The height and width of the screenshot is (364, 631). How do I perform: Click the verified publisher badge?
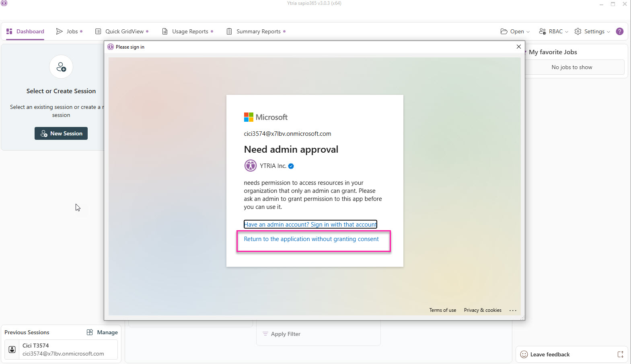tap(291, 166)
